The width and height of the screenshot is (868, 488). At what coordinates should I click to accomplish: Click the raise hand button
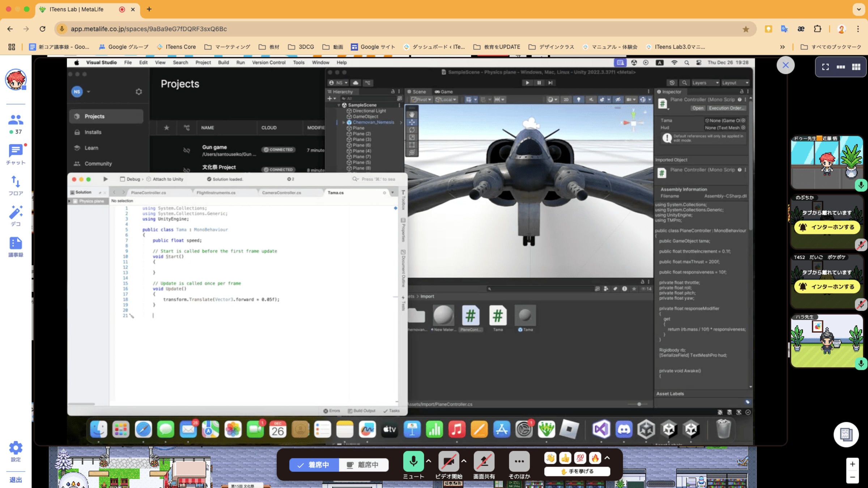577,471
